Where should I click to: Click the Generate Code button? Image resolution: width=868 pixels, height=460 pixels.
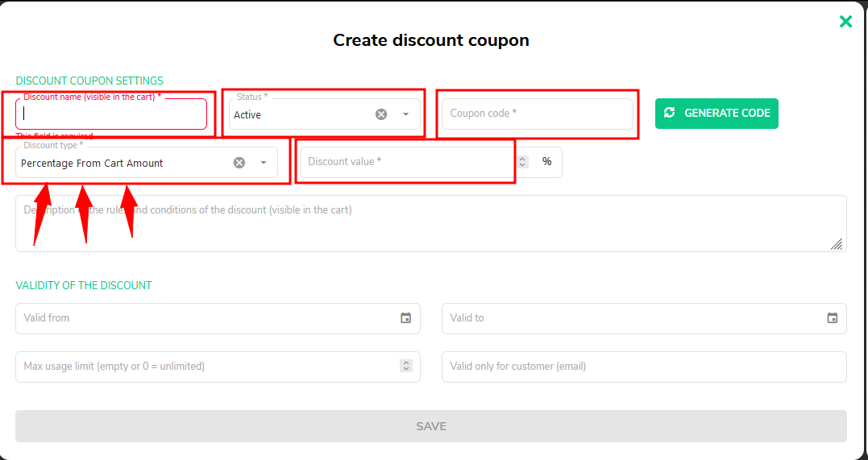(716, 114)
